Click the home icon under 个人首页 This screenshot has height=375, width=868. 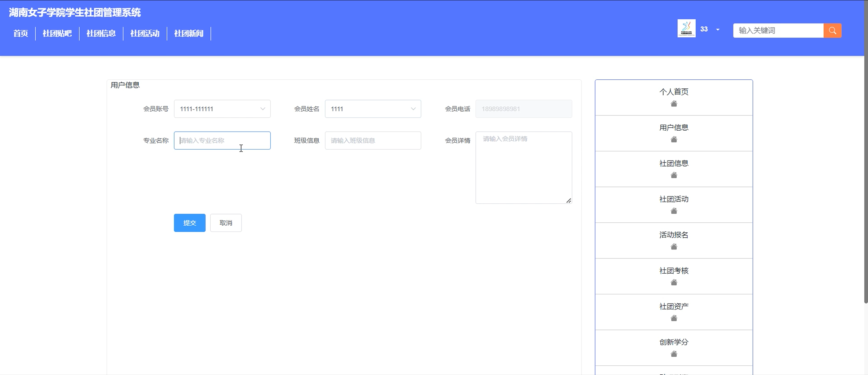coord(674,104)
